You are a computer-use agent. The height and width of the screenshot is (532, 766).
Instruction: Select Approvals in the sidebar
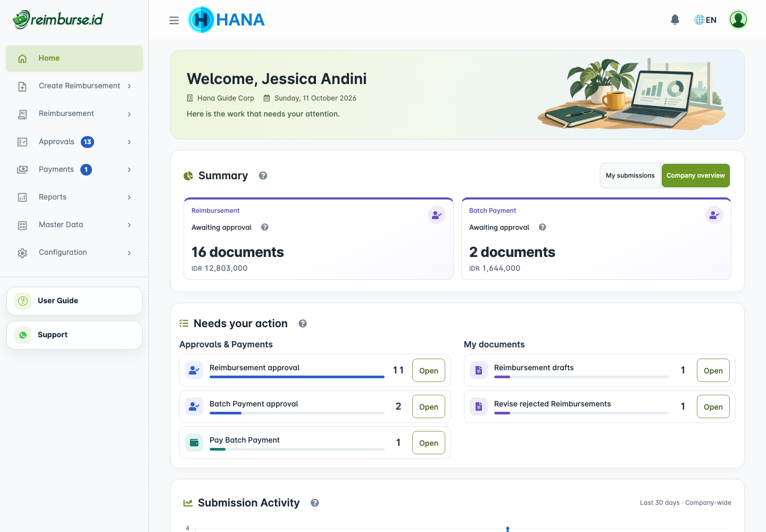tap(74, 142)
